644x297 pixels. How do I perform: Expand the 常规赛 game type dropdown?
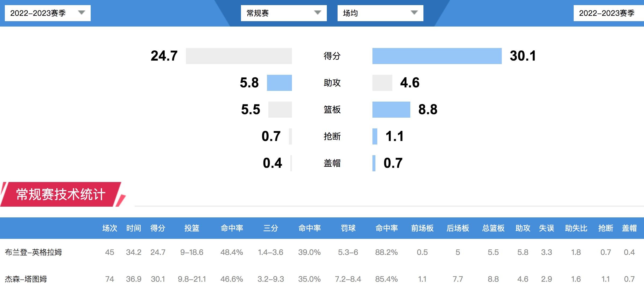(x=283, y=13)
